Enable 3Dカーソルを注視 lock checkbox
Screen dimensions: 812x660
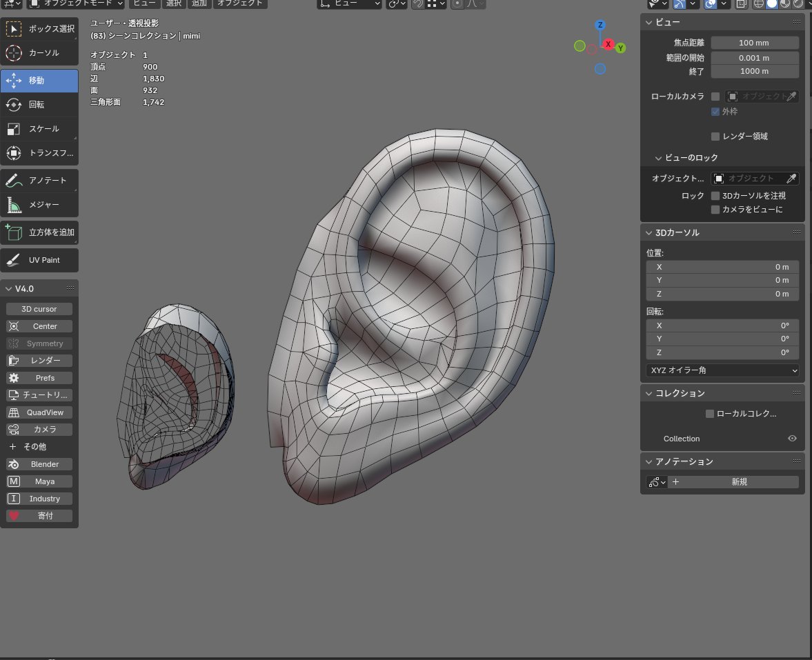click(x=715, y=196)
